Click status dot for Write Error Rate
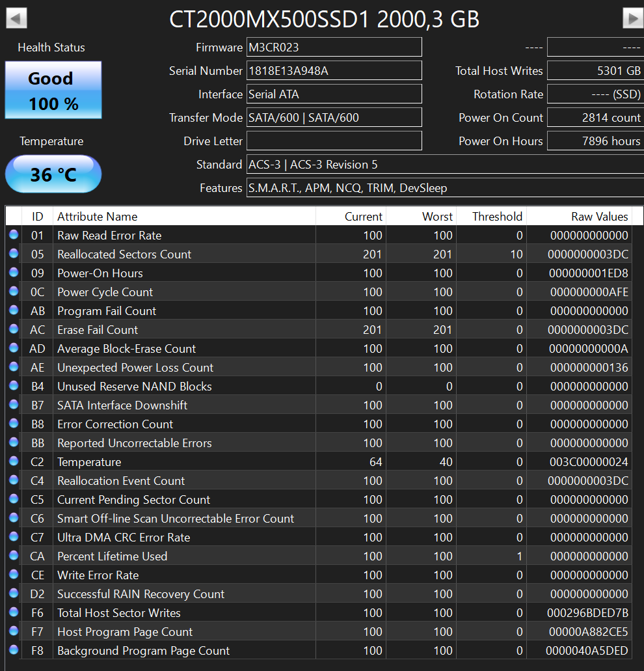 pyautogui.click(x=14, y=574)
